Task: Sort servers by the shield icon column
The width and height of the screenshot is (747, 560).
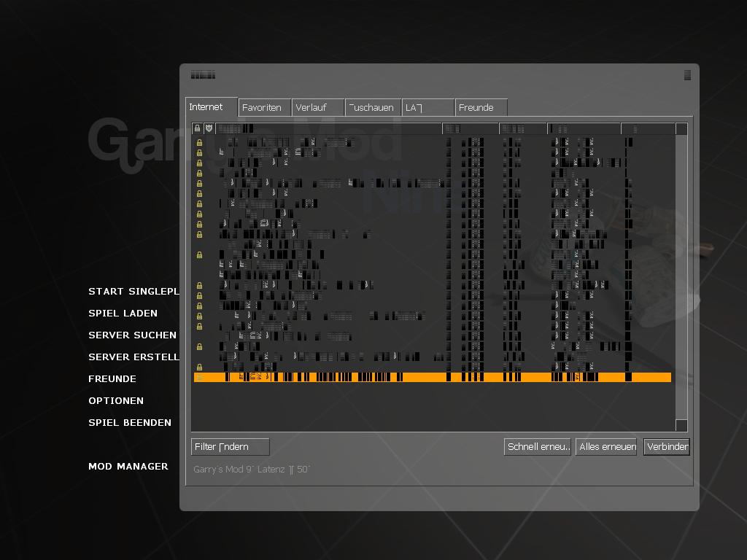Action: point(209,128)
